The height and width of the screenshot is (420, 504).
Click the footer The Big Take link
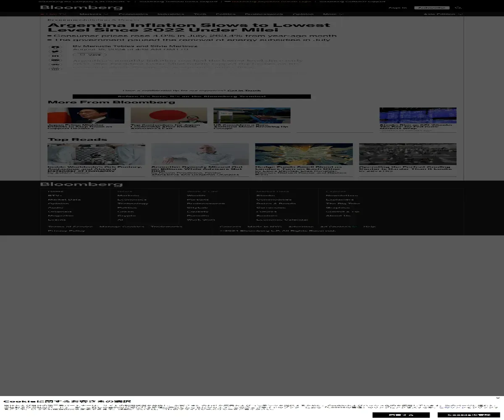343,204
